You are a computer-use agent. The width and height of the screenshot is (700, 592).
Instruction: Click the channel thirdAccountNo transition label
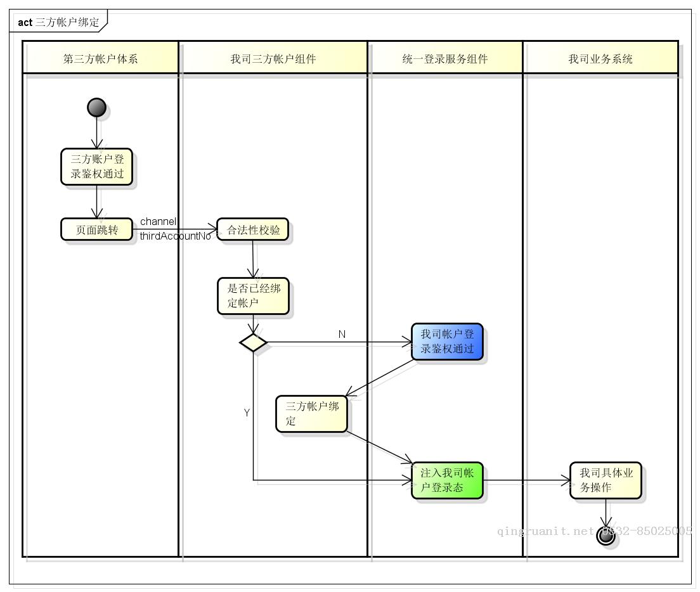click(174, 228)
